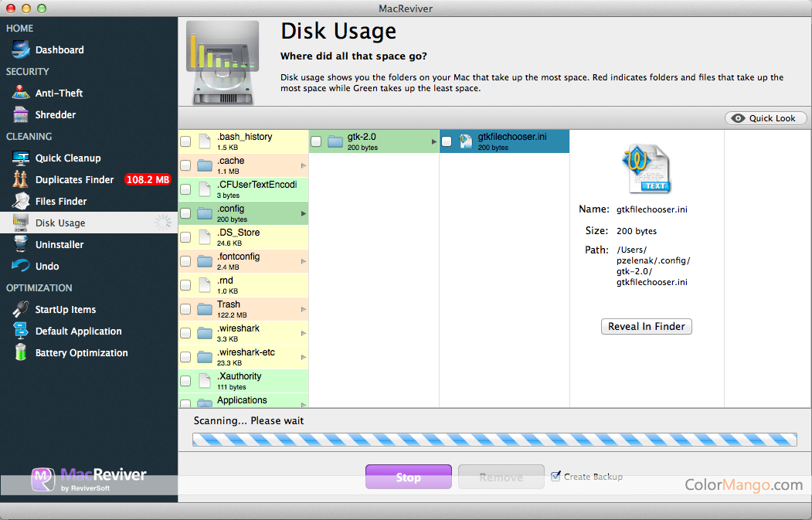Screen dimensions: 812x520
Task: Click Reveal In Finder button
Action: 646,327
